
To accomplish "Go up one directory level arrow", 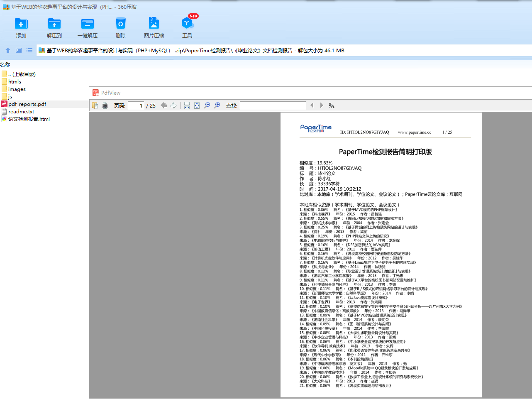I will click(7, 50).
